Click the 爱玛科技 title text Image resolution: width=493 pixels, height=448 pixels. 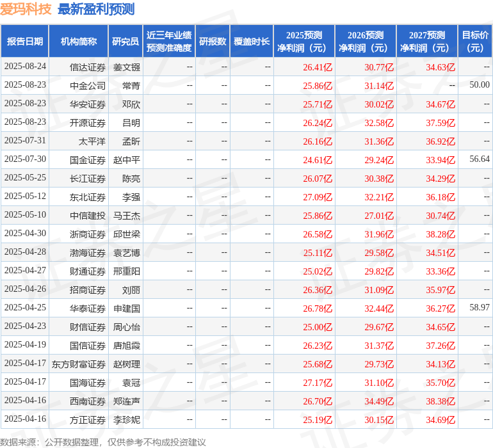pos(26,9)
